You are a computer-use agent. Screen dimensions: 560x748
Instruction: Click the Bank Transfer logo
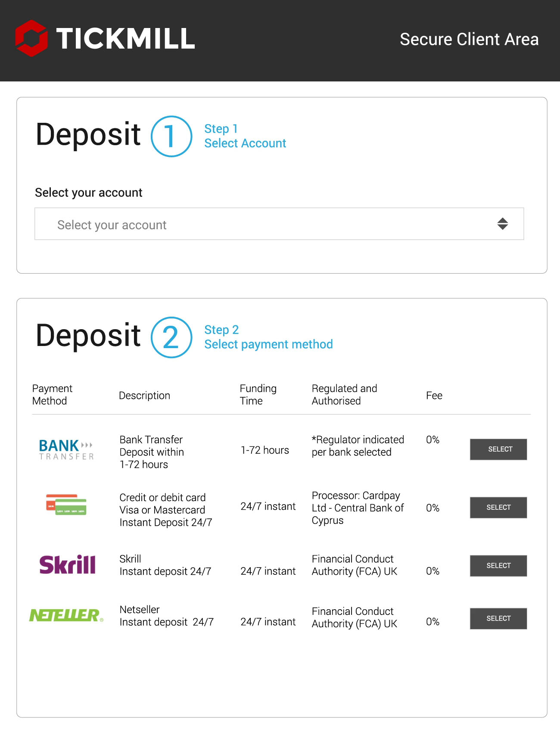66,449
